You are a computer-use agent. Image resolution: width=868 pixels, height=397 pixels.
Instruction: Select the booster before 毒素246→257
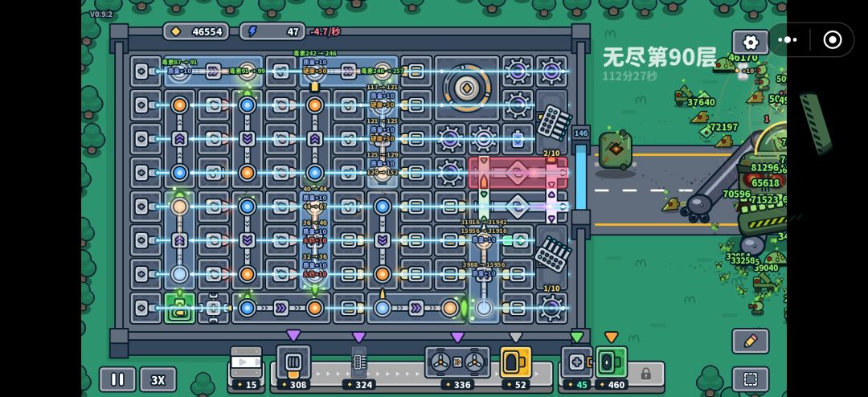348,71
